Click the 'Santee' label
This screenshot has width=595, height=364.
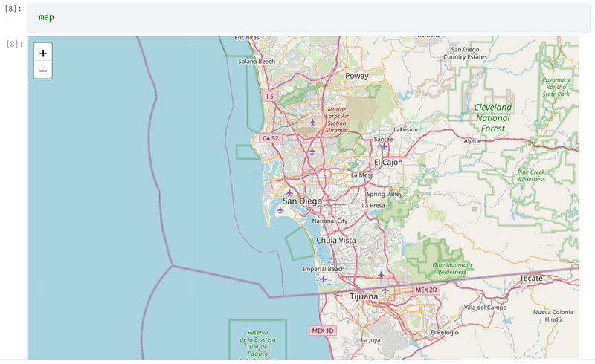pos(383,139)
